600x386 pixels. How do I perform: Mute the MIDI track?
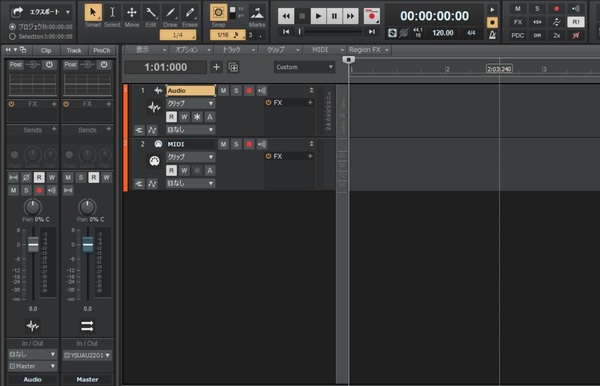pos(223,144)
